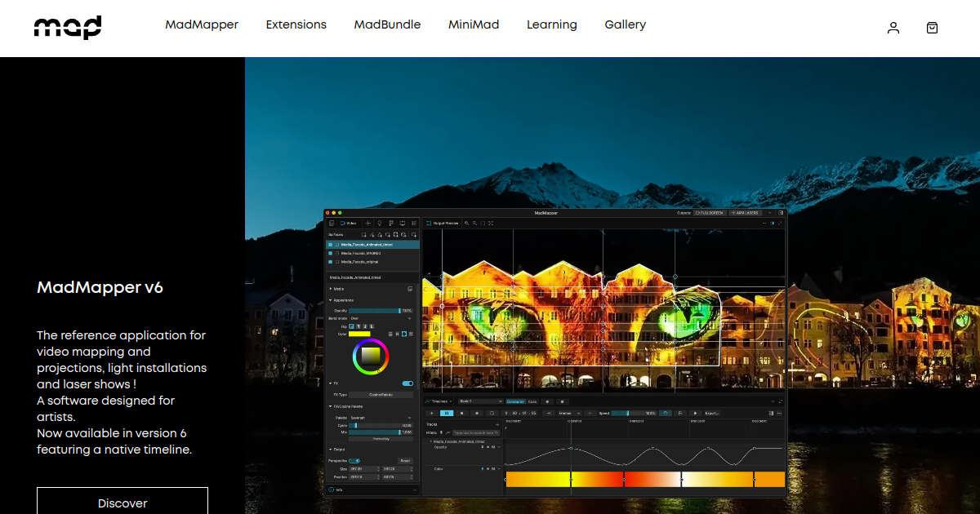The width and height of the screenshot is (980, 514).
Task: Open the Frames unit dropdown
Action: pyautogui.click(x=570, y=413)
